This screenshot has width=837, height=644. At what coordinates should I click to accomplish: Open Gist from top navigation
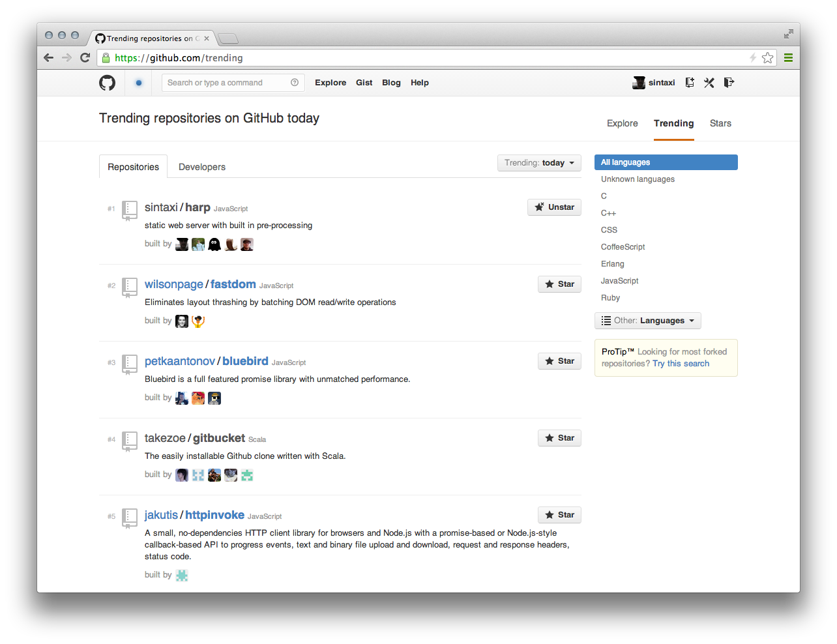[x=364, y=83]
